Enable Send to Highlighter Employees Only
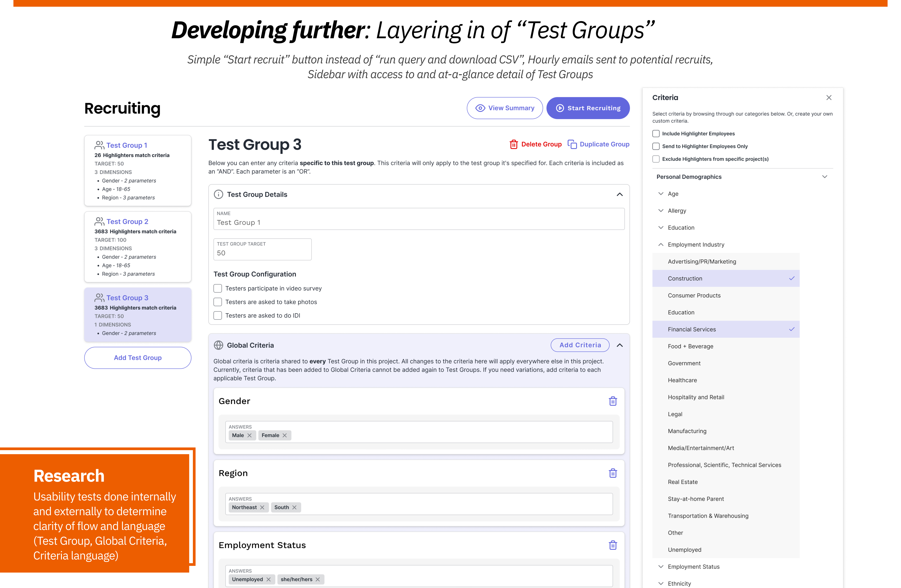The image size is (901, 588). (656, 146)
